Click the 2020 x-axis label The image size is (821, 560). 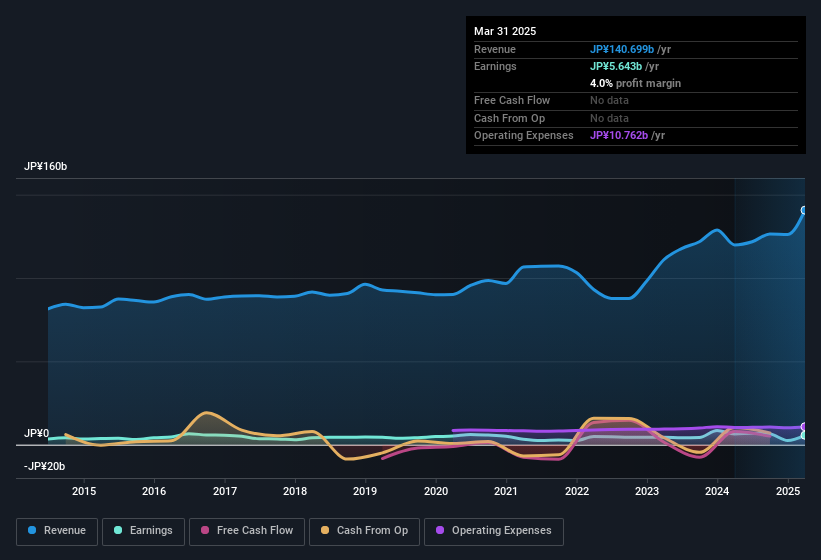coord(436,491)
